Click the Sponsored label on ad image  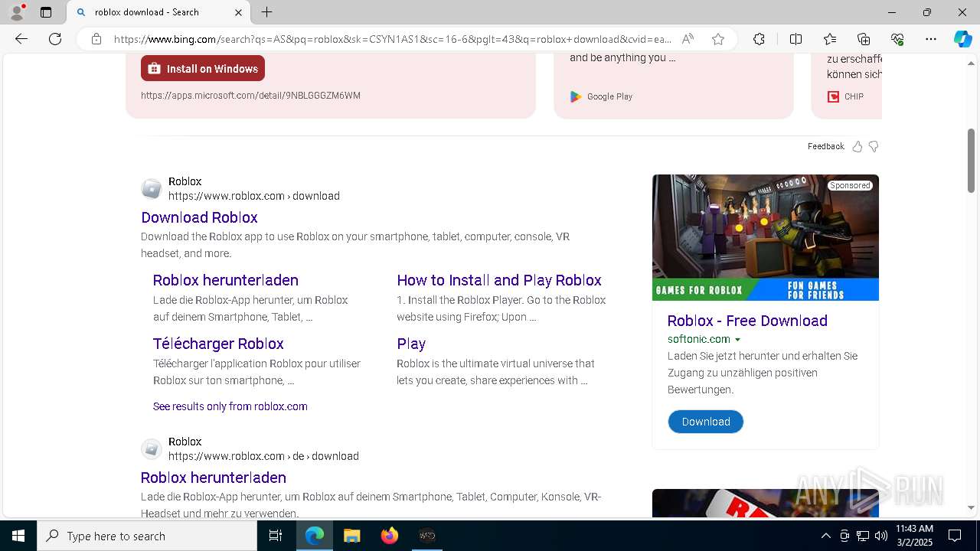pos(850,185)
